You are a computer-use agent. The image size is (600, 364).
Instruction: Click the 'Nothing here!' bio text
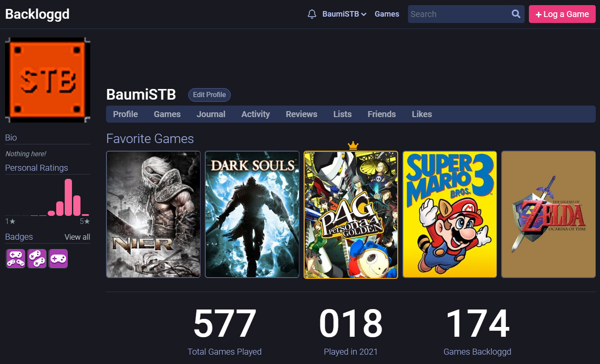pyautogui.click(x=26, y=154)
